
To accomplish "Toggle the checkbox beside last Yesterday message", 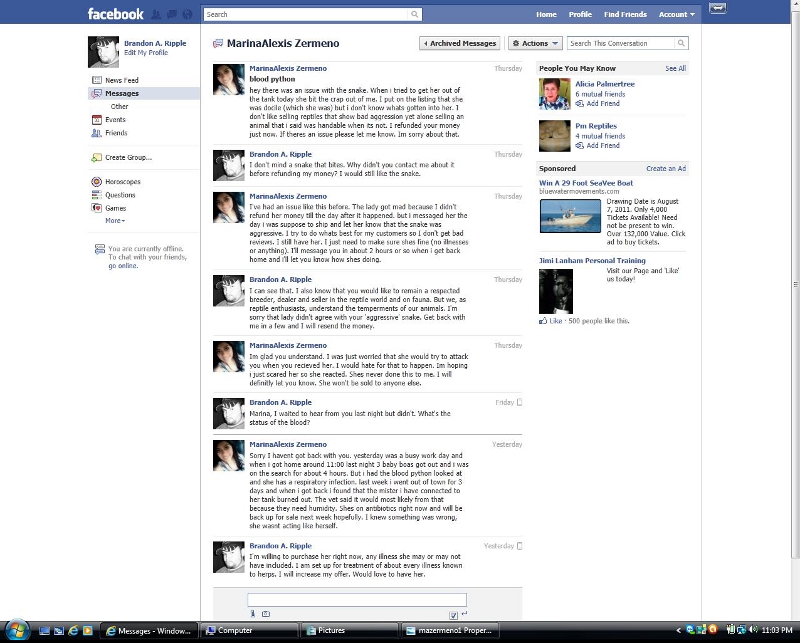I will coord(519,546).
